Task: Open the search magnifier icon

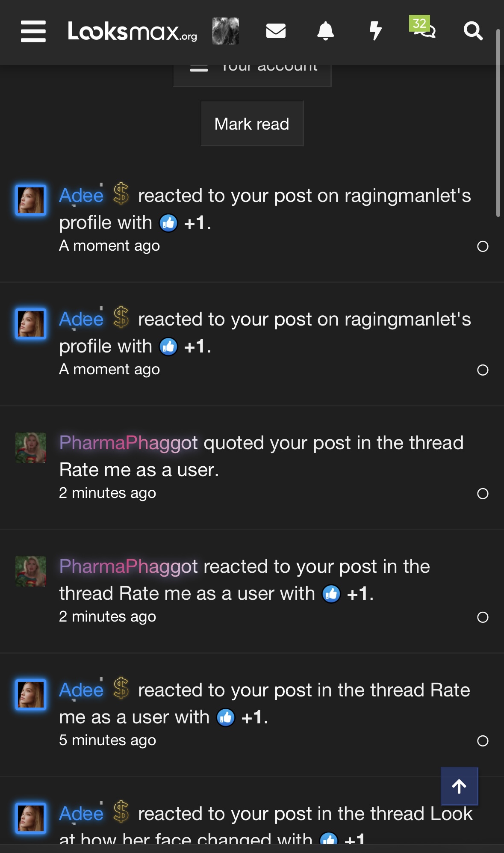Action: pos(473,31)
